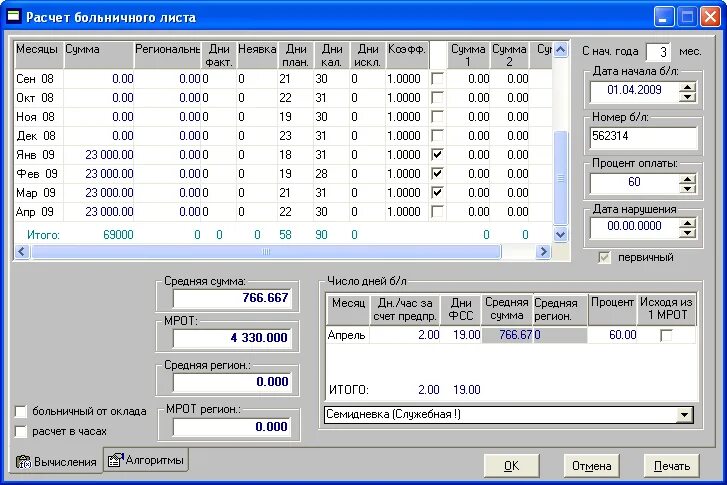
Task: Decrease Процент оплаты with down arrow
Action: [688, 189]
